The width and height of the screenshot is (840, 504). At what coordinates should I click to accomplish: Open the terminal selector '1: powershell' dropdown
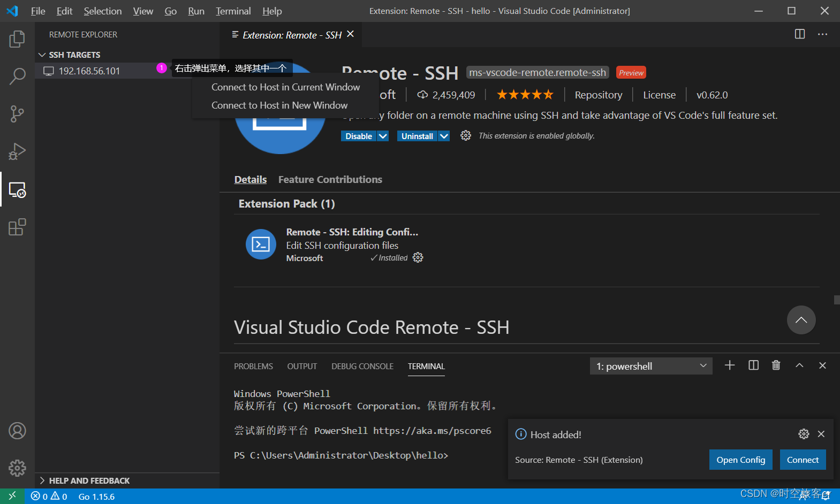click(x=651, y=366)
